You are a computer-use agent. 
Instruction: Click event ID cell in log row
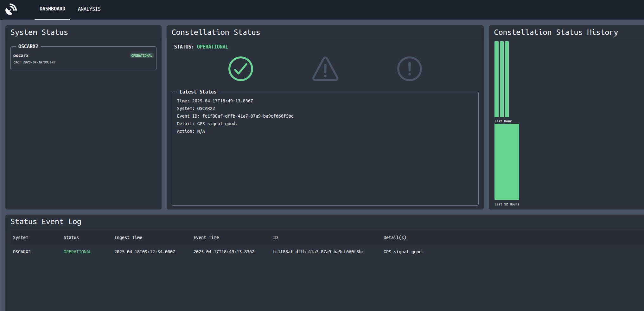pyautogui.click(x=318, y=252)
